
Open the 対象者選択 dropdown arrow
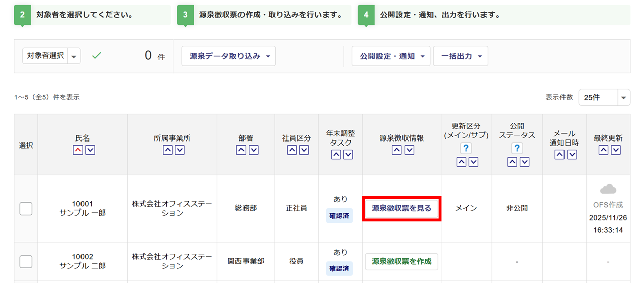tap(74, 56)
